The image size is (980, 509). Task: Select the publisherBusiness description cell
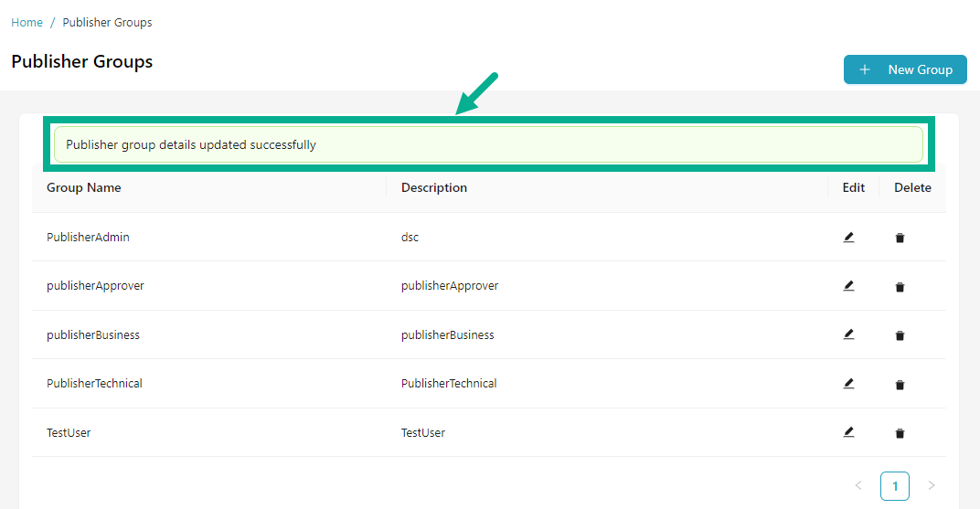(x=448, y=334)
